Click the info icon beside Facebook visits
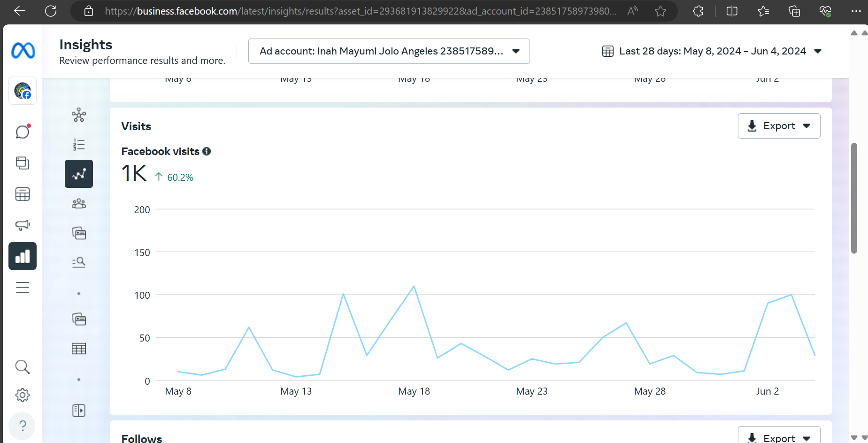 click(x=207, y=151)
